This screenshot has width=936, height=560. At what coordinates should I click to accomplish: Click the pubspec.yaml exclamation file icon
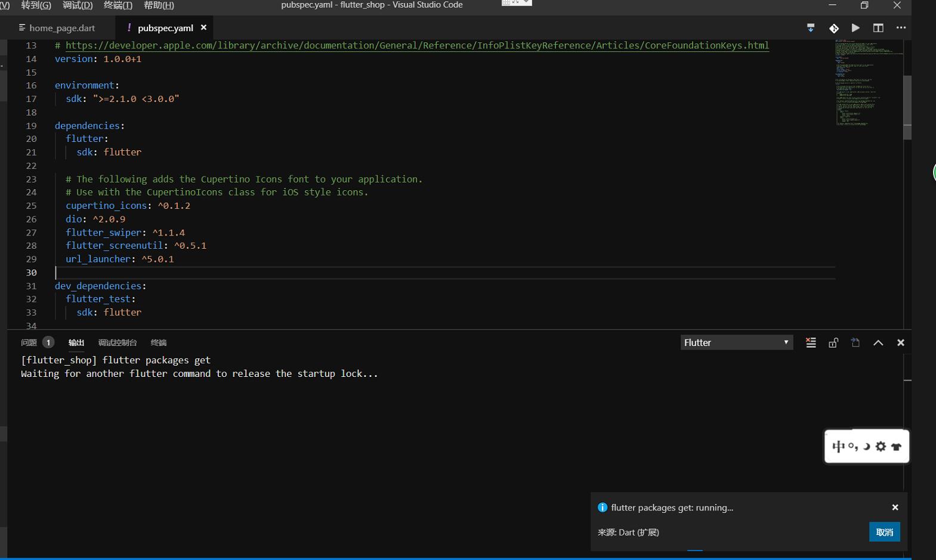(129, 27)
